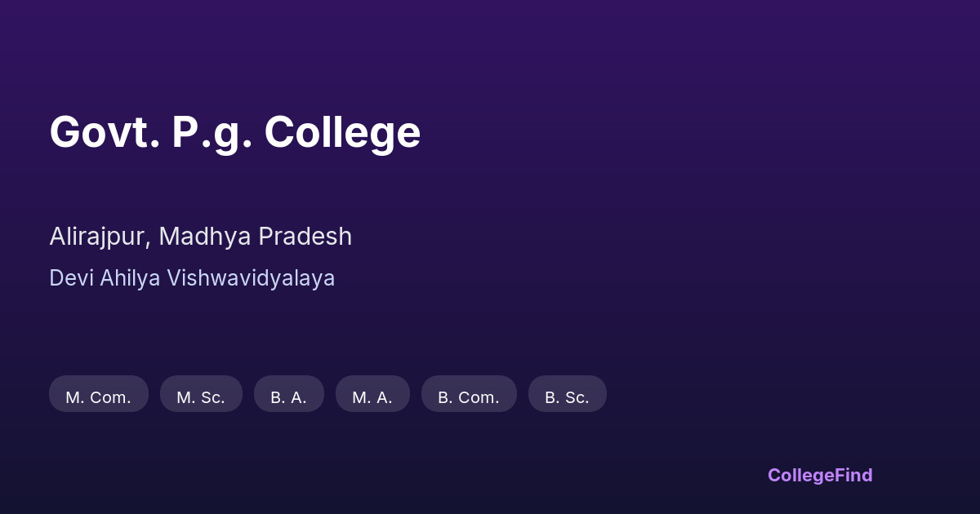
Task: Open the Devi Ahilya Vishwavidyalaya university link
Action: (x=192, y=278)
